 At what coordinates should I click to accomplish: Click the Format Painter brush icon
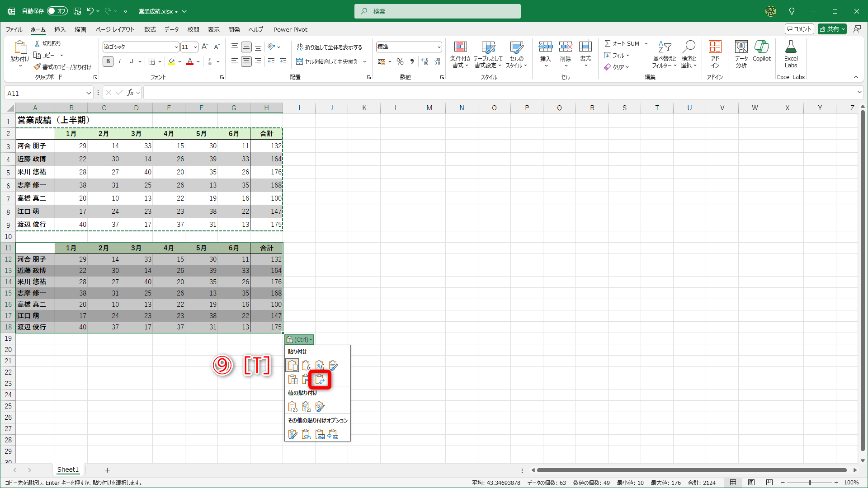[38, 67]
